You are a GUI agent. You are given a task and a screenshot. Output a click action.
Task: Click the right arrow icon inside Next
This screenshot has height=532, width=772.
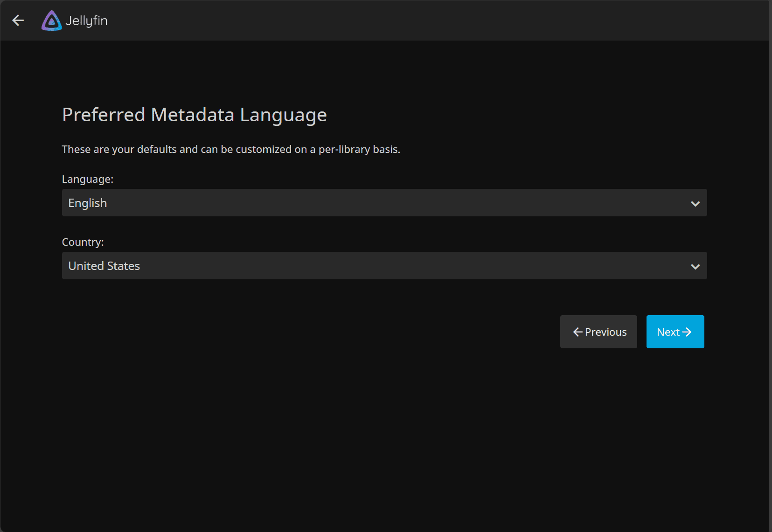[x=687, y=332]
